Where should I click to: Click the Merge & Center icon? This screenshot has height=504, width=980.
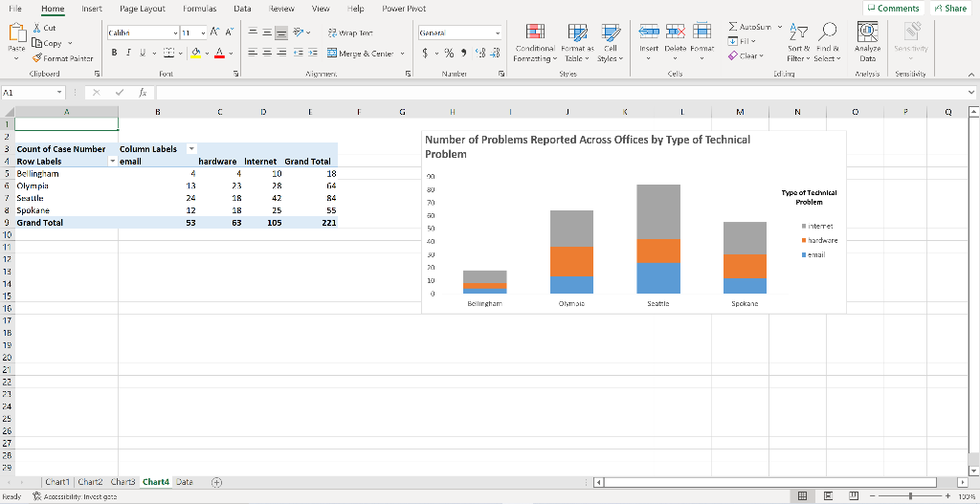point(332,54)
